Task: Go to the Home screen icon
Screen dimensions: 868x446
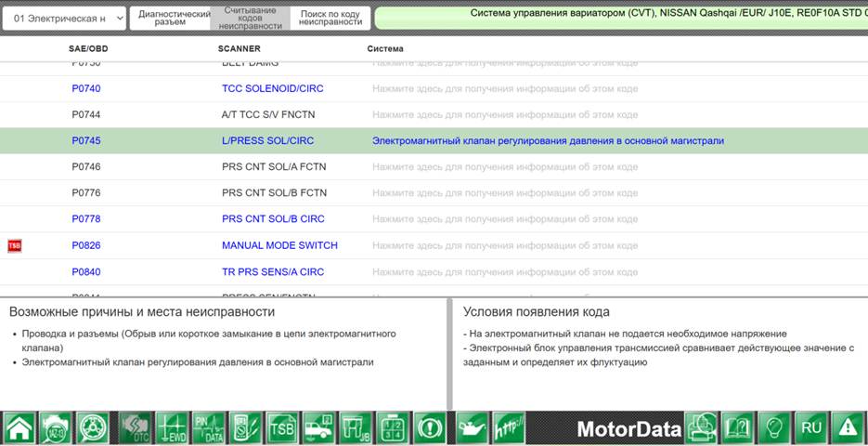Action: [x=19, y=427]
